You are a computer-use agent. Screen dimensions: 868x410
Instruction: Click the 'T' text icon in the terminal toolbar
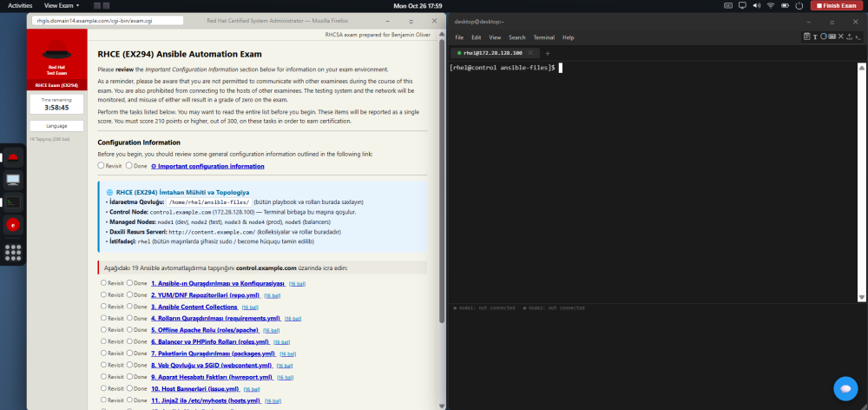point(815,36)
